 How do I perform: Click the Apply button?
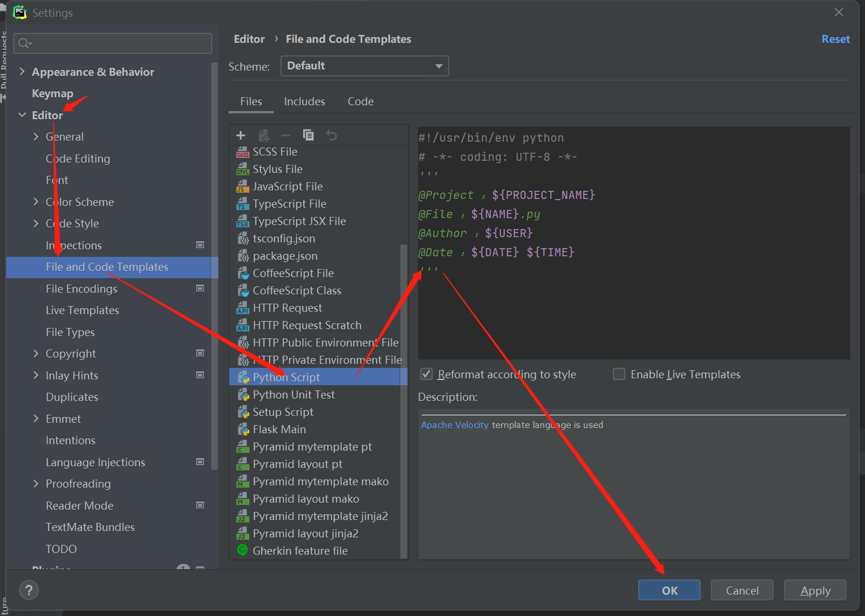(x=815, y=590)
